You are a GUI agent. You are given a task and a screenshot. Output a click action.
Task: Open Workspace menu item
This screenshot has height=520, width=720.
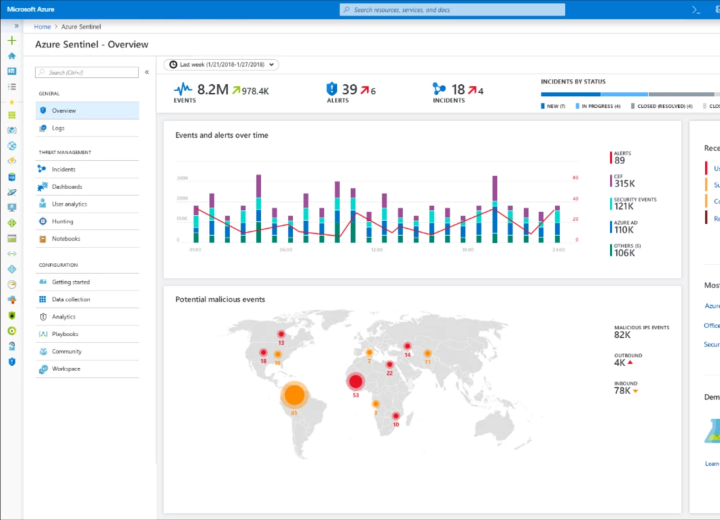point(87,369)
